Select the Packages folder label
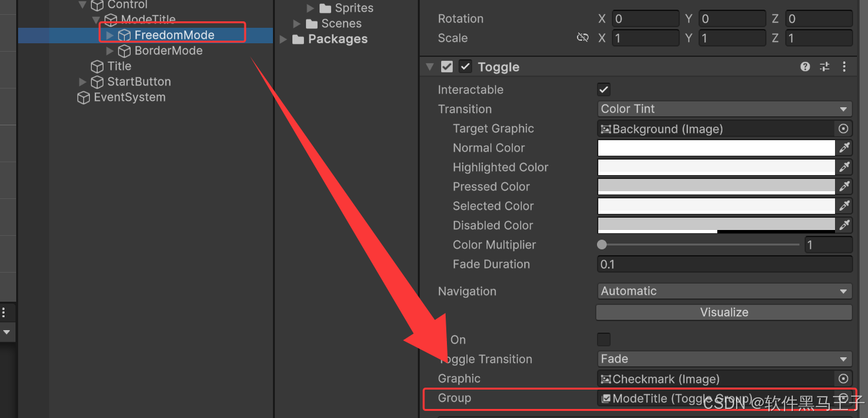This screenshot has height=418, width=868. click(338, 39)
